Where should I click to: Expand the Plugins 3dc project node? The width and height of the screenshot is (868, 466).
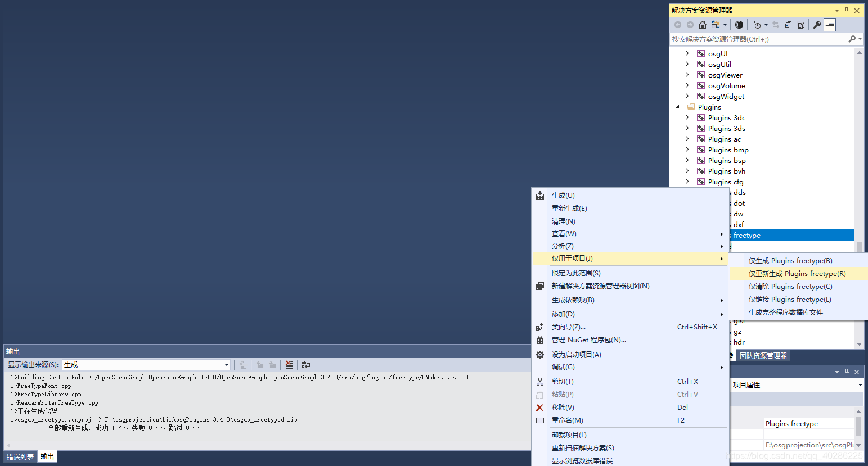pos(687,117)
